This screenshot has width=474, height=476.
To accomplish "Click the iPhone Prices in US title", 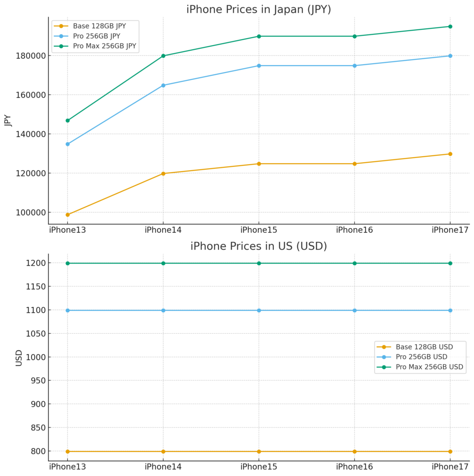I will coord(258,246).
